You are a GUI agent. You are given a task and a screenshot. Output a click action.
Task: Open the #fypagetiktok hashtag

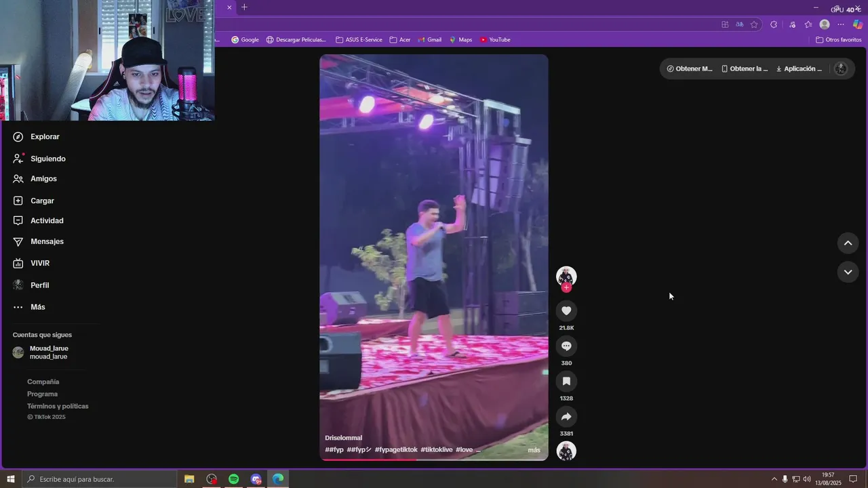tap(396, 450)
